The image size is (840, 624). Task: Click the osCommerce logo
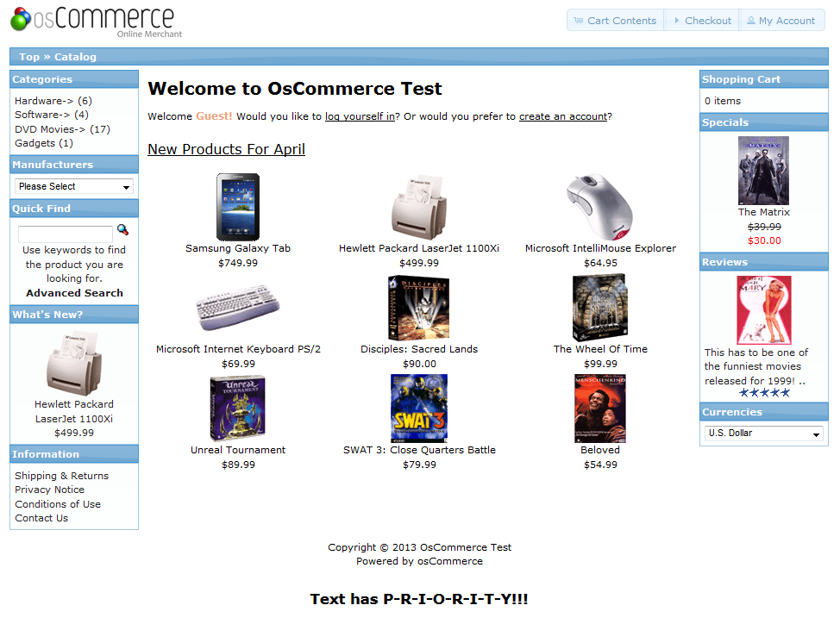(x=97, y=22)
